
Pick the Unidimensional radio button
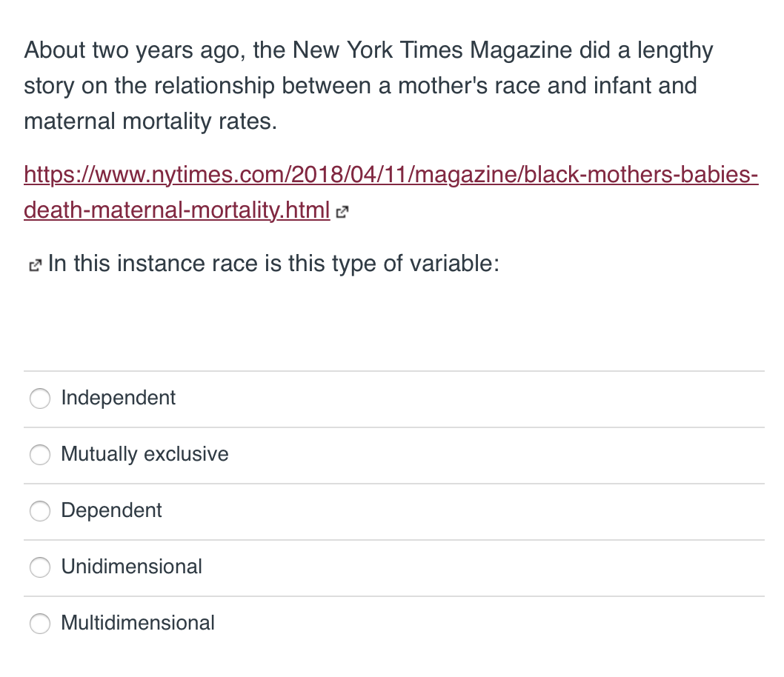point(40,567)
